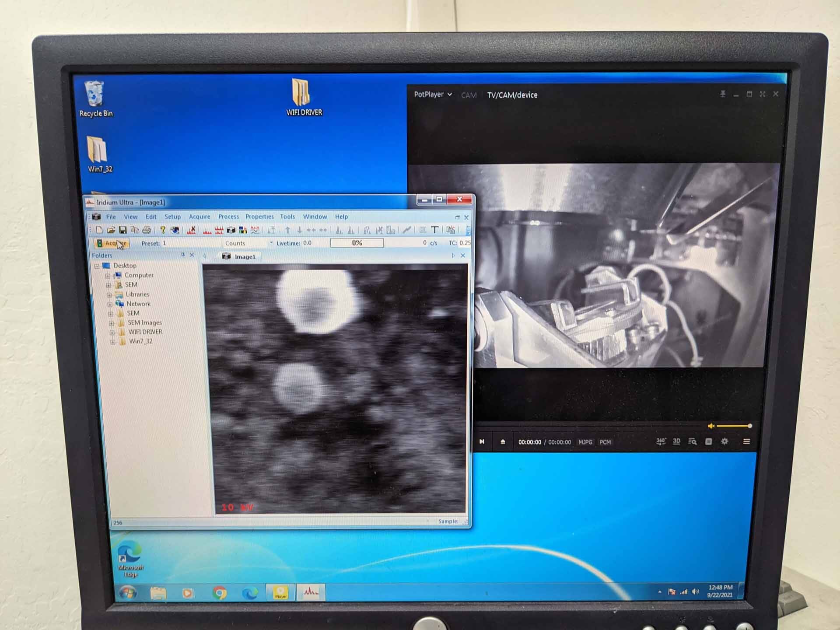Viewport: 840px width, 630px height.
Task: Click the PotPlayer eject open file icon
Action: pos(503,442)
